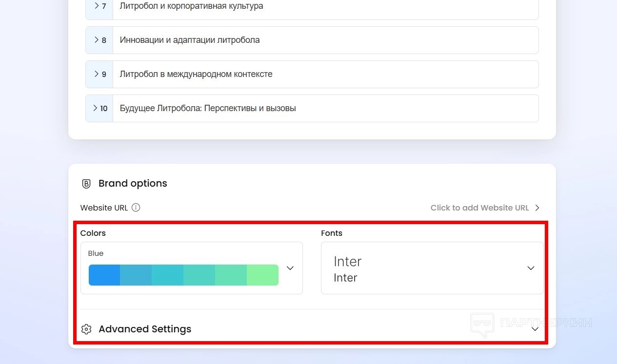The height and width of the screenshot is (364, 617).
Task: Expand outline item 10 chevron
Action: click(96, 108)
